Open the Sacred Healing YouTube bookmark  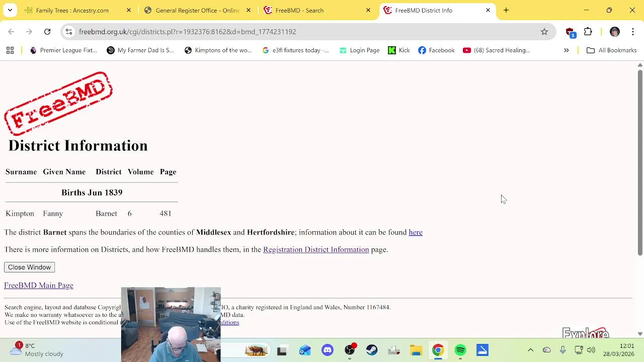(497, 50)
